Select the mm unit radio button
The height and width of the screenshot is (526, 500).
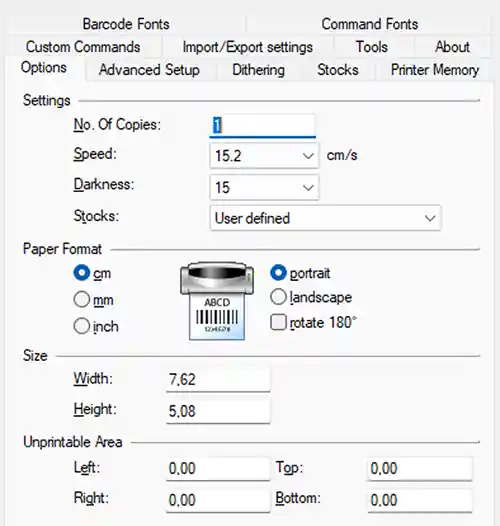coord(82,299)
